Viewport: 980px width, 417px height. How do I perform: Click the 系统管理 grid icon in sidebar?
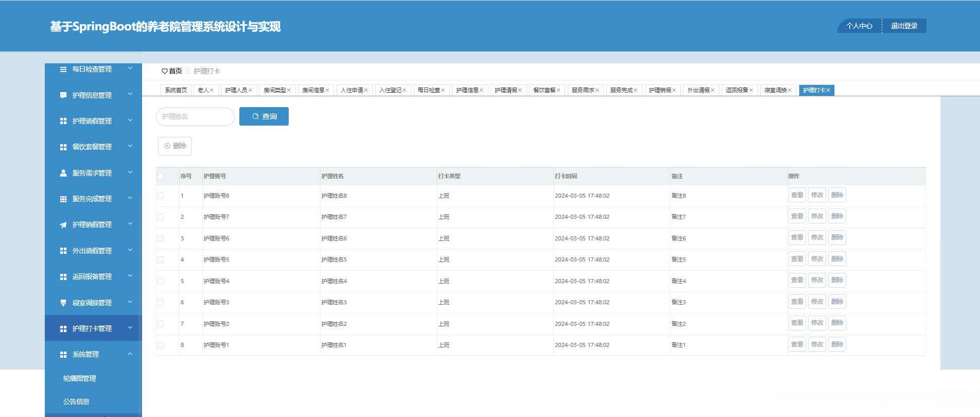point(63,355)
